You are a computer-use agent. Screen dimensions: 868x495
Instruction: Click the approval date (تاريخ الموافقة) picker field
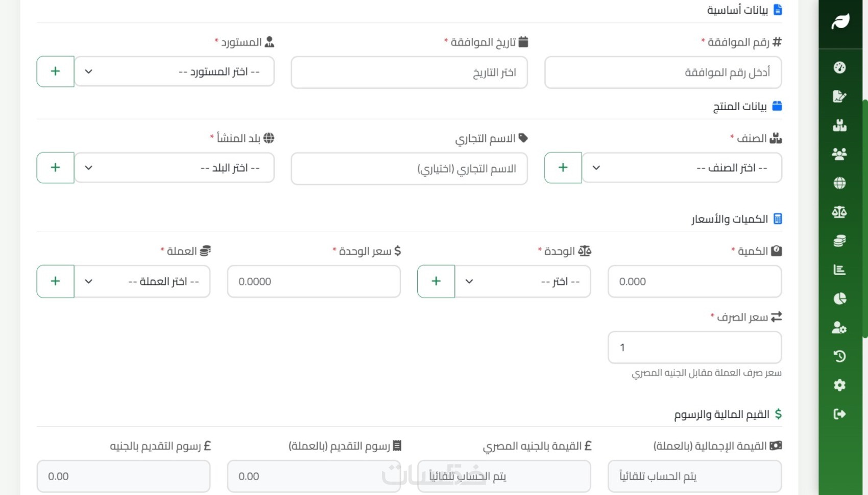tap(409, 72)
